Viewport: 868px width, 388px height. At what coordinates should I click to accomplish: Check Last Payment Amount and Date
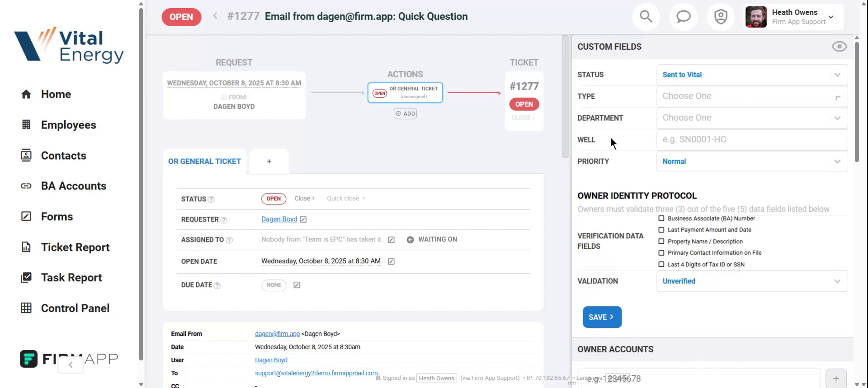[661, 230]
